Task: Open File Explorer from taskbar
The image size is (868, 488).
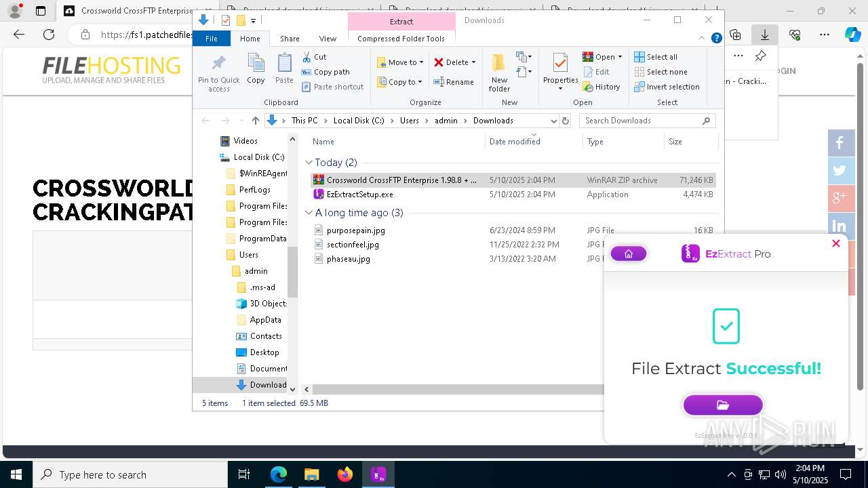Action: 311,474
